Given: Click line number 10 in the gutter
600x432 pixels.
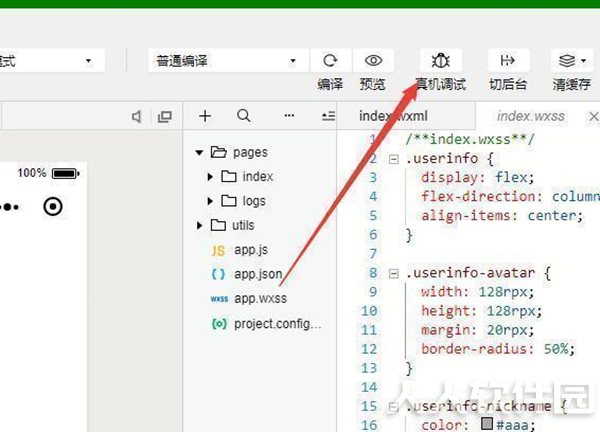Looking at the screenshot, I should [x=369, y=311].
